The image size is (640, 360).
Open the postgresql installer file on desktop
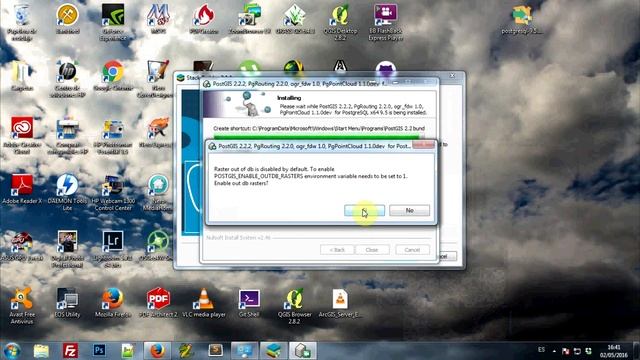click(x=522, y=20)
